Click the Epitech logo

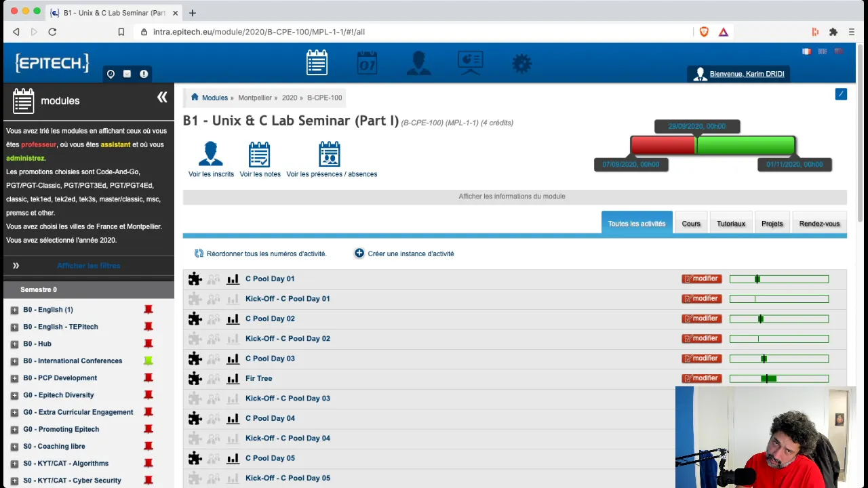point(52,63)
